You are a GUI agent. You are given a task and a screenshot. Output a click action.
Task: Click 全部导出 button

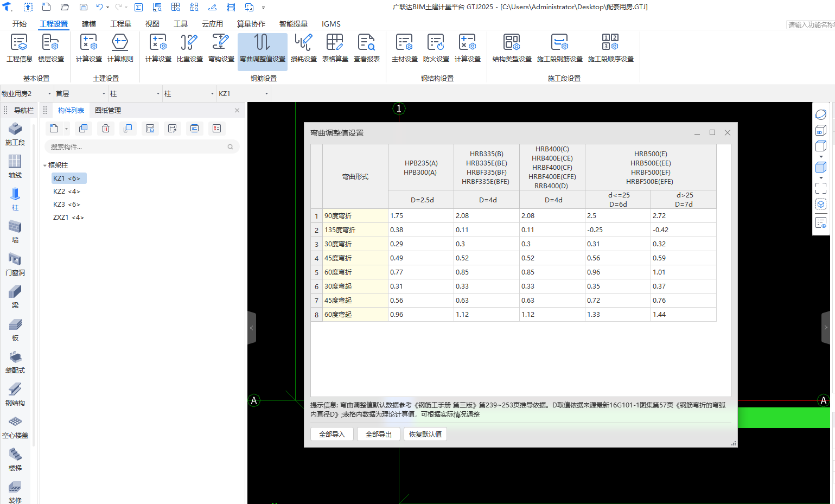pyautogui.click(x=379, y=434)
